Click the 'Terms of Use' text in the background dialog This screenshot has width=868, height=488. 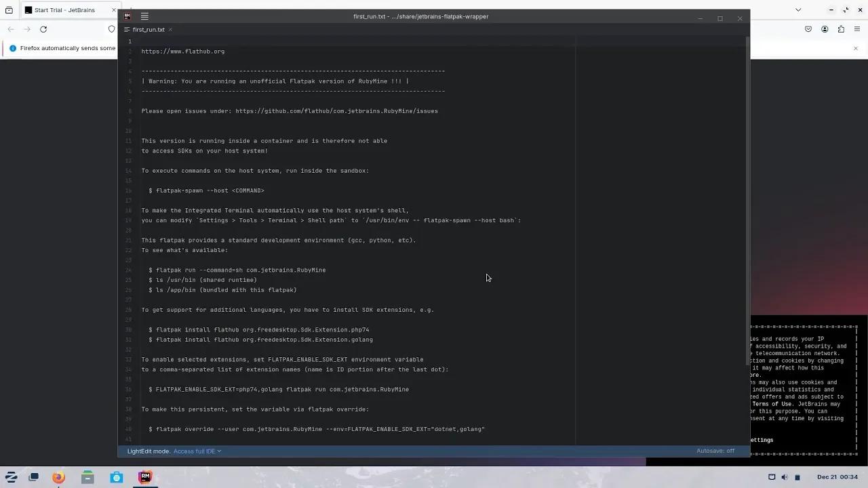coord(772,404)
